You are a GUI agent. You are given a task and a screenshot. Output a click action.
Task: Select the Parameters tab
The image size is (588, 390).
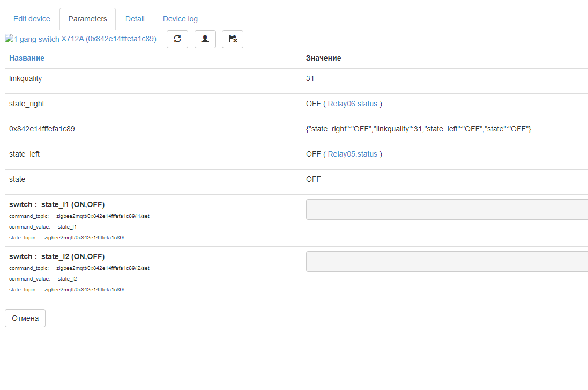[87, 19]
